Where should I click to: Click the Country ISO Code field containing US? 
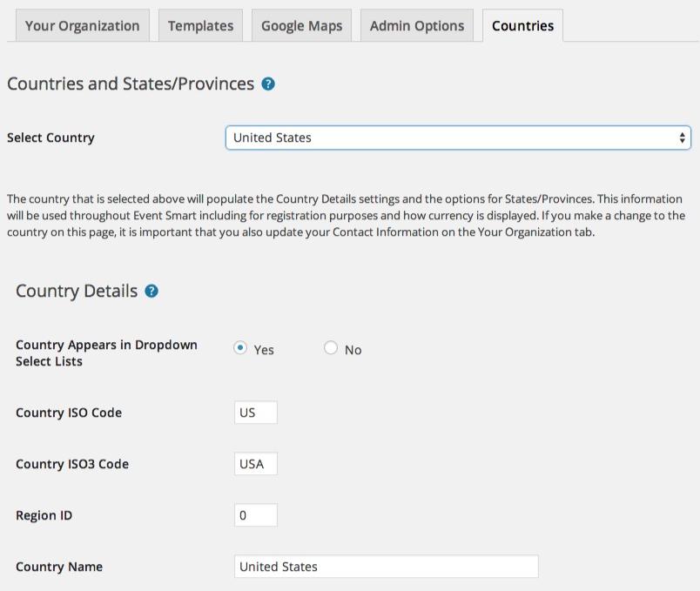point(256,413)
